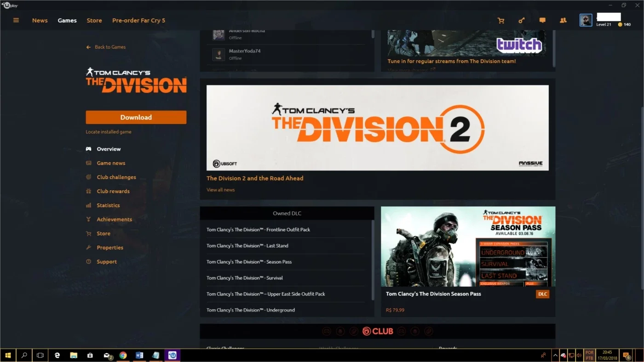The width and height of the screenshot is (644, 362).
Task: Click the newspaper icon beside Game news
Action: pos(88,163)
